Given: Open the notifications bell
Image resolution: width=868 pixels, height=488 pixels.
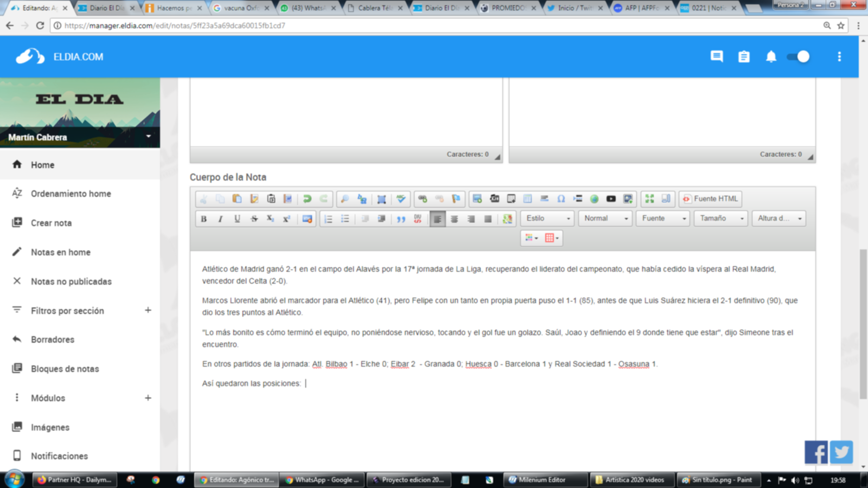Looking at the screenshot, I should click(771, 56).
